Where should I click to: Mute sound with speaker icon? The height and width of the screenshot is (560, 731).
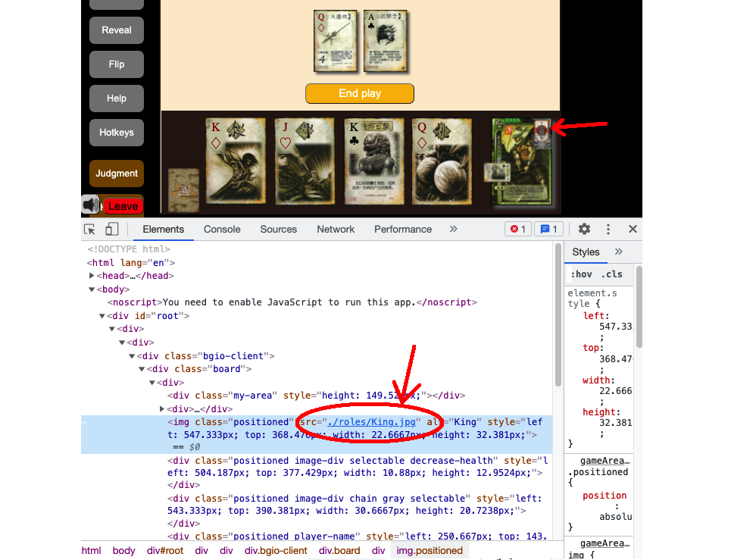point(90,205)
